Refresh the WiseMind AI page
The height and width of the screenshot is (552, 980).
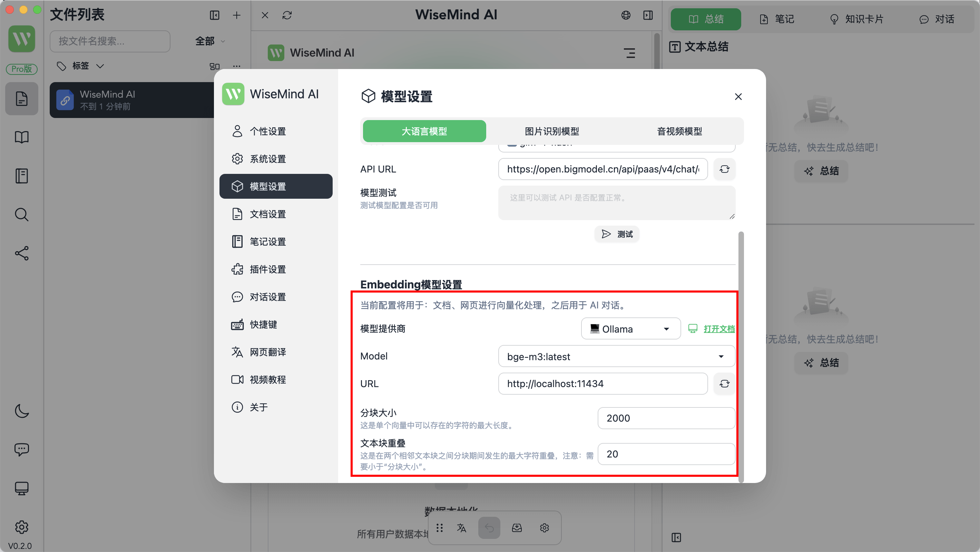pyautogui.click(x=287, y=15)
